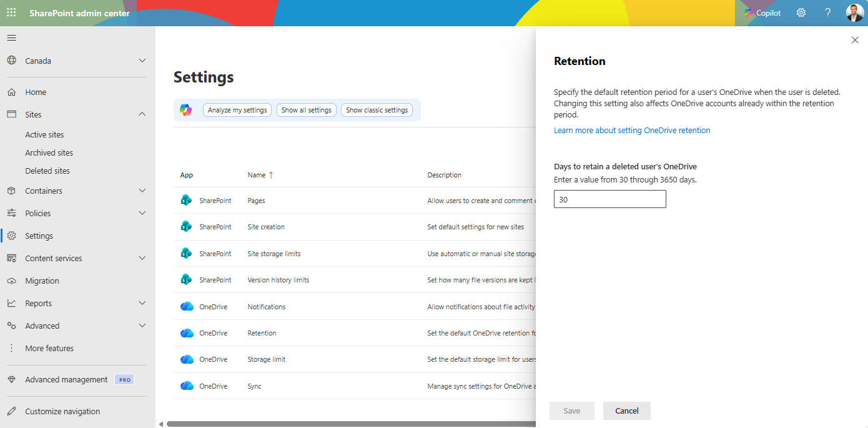Click the SharePoint icon on the Pages row

point(187,200)
